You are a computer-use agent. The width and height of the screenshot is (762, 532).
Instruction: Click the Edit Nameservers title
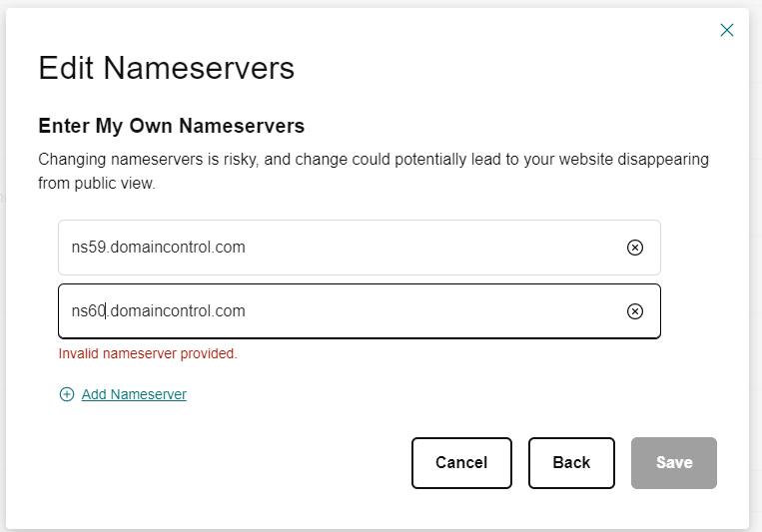[x=166, y=68]
